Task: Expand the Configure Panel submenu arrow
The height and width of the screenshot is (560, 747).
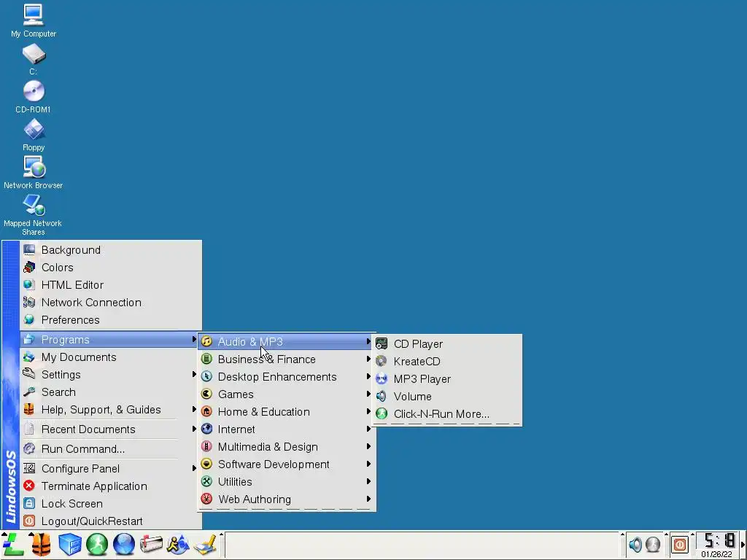Action: tap(194, 469)
